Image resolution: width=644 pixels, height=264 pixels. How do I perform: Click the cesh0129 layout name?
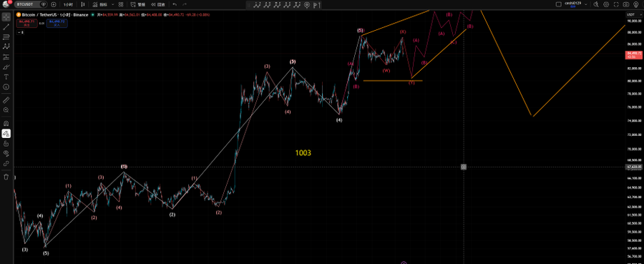(x=572, y=4)
